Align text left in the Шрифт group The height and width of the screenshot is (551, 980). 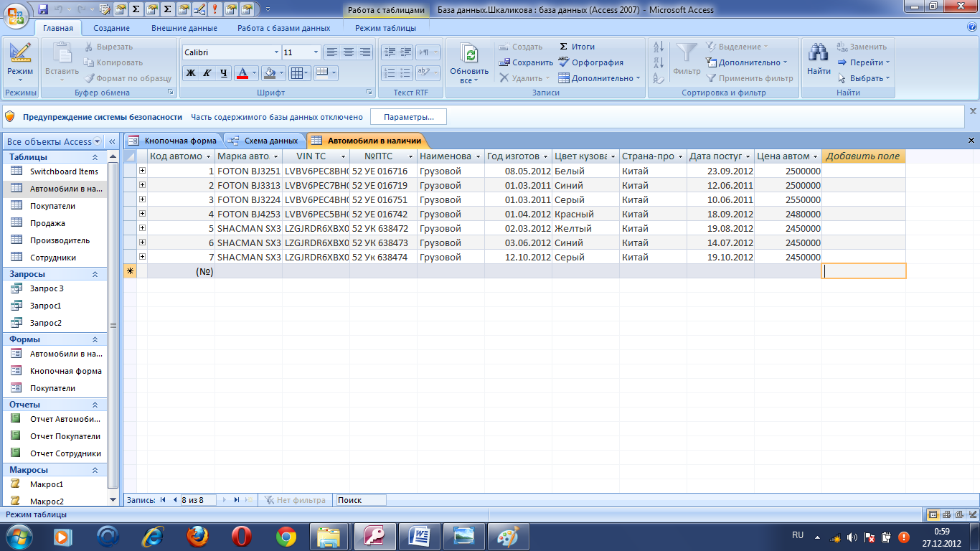(331, 52)
